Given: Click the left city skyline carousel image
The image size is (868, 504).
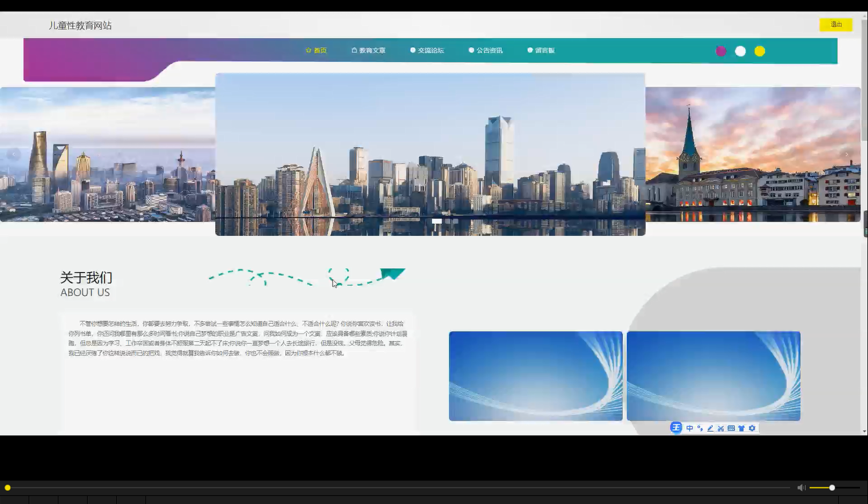Looking at the screenshot, I should click(108, 154).
